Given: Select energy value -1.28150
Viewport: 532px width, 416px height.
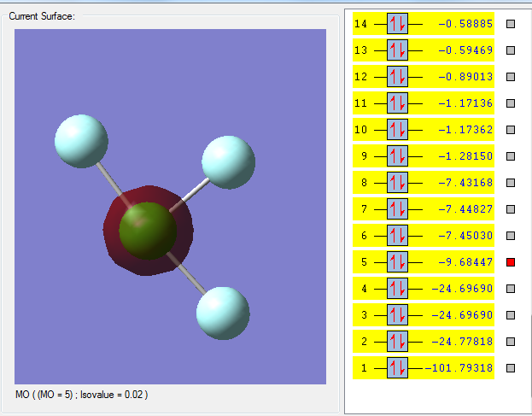Looking at the screenshot, I should tap(465, 156).
